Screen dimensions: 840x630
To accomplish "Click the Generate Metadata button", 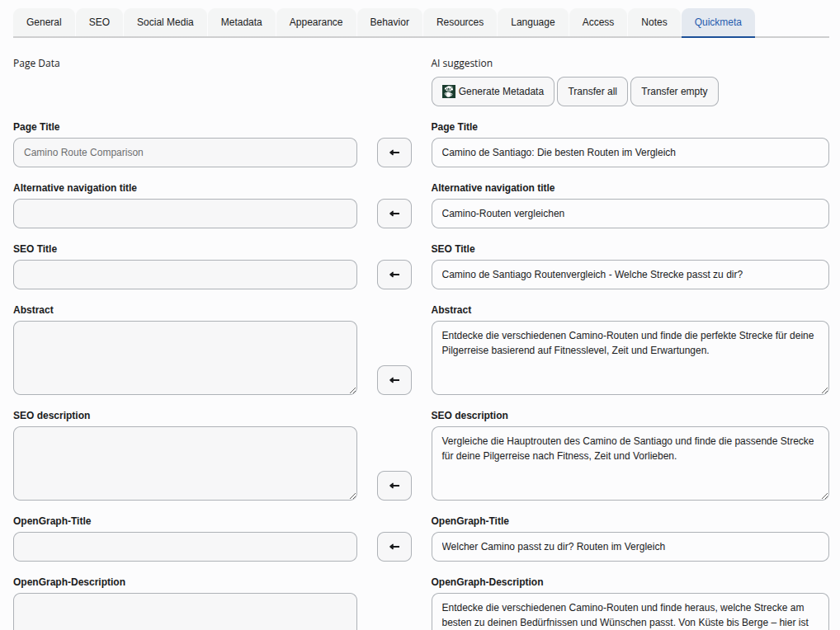I will coord(493,92).
